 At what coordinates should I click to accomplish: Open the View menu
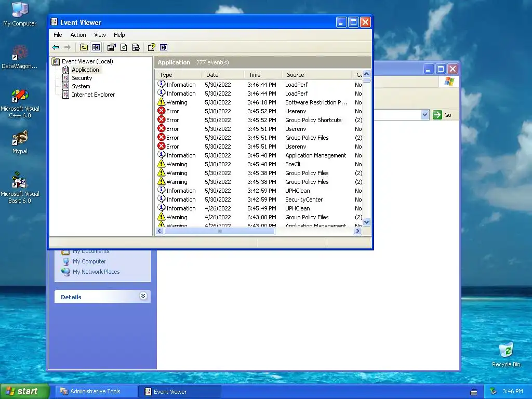(x=100, y=35)
